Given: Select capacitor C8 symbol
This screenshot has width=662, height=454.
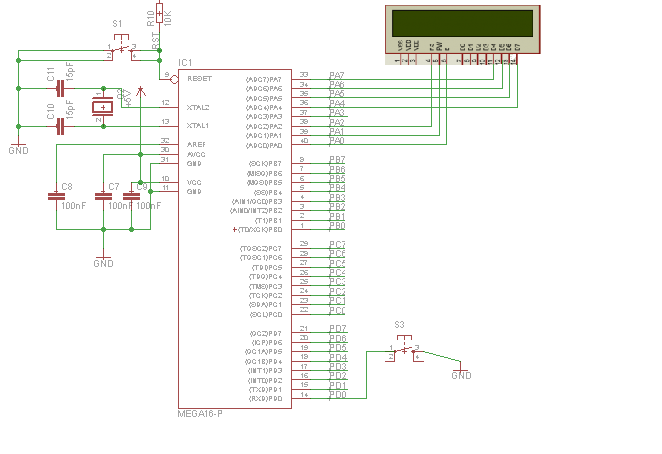Looking at the screenshot, I should (57, 196).
